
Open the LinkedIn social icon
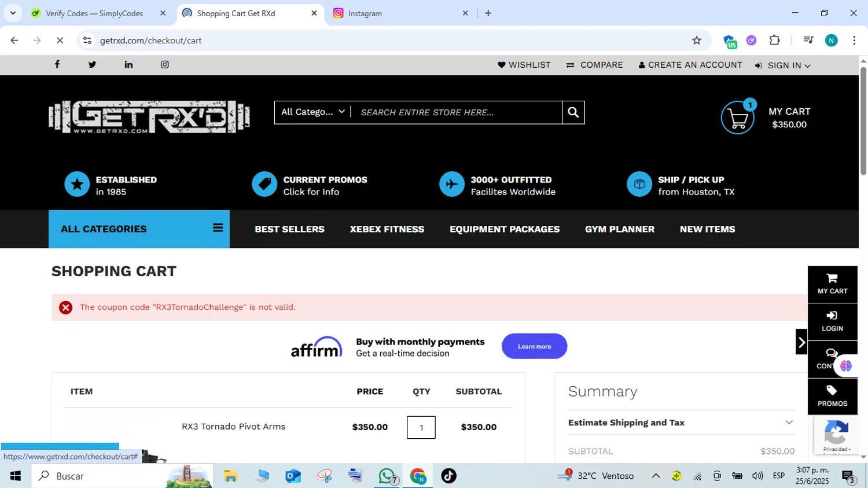128,64
